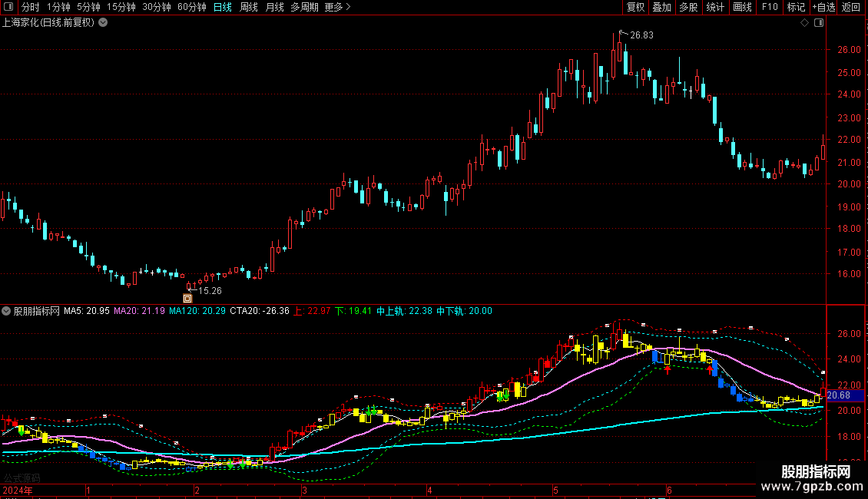Click the 中下轨: 20.00 label
The height and width of the screenshot is (499, 868).
[464, 311]
